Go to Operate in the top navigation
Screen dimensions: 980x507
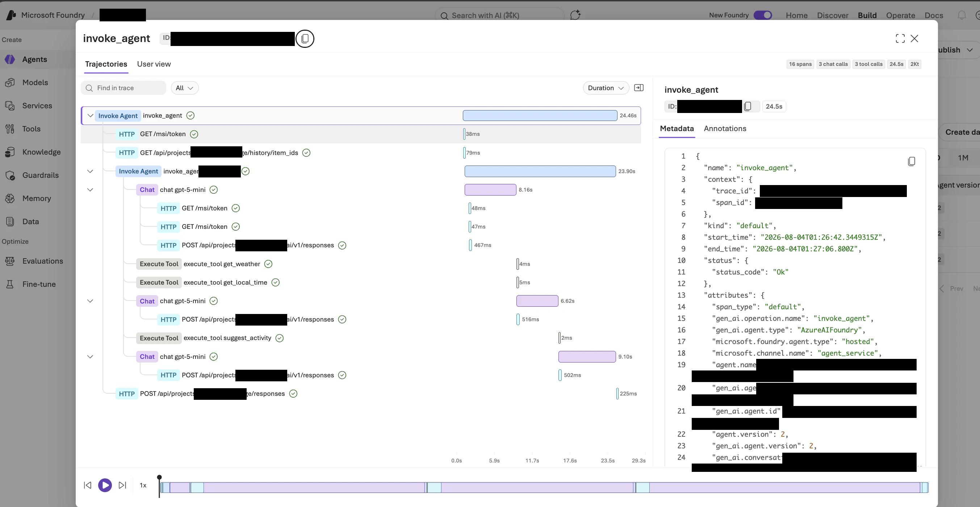click(900, 15)
